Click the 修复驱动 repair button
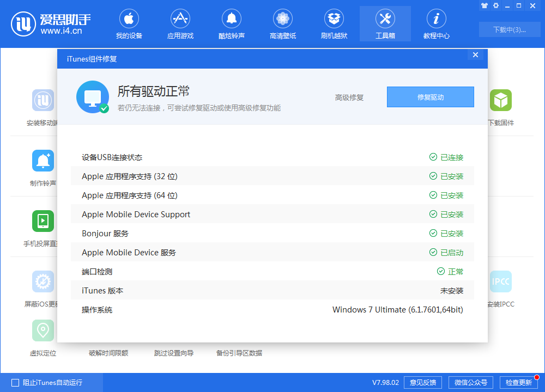The height and width of the screenshot is (392, 545). [x=430, y=97]
